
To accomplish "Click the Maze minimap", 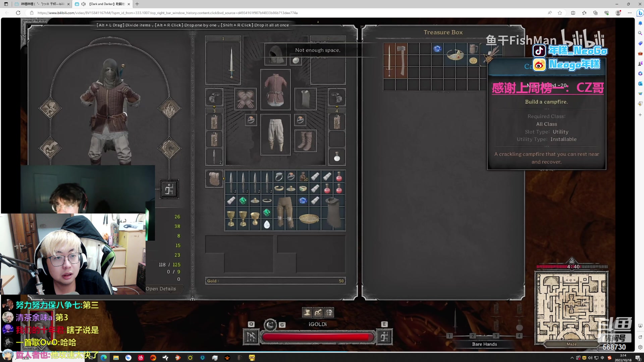I will pos(571,308).
